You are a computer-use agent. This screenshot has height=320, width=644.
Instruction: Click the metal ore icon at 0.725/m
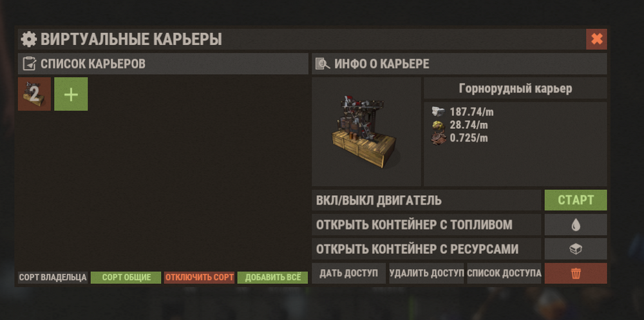point(438,138)
